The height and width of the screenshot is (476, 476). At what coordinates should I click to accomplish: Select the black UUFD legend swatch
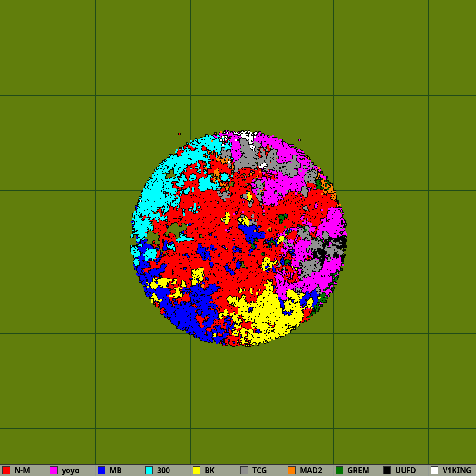(x=387, y=470)
